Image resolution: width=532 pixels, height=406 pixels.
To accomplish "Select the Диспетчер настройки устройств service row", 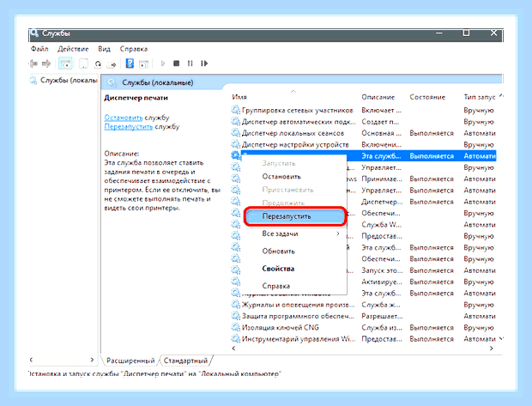I will (363, 144).
